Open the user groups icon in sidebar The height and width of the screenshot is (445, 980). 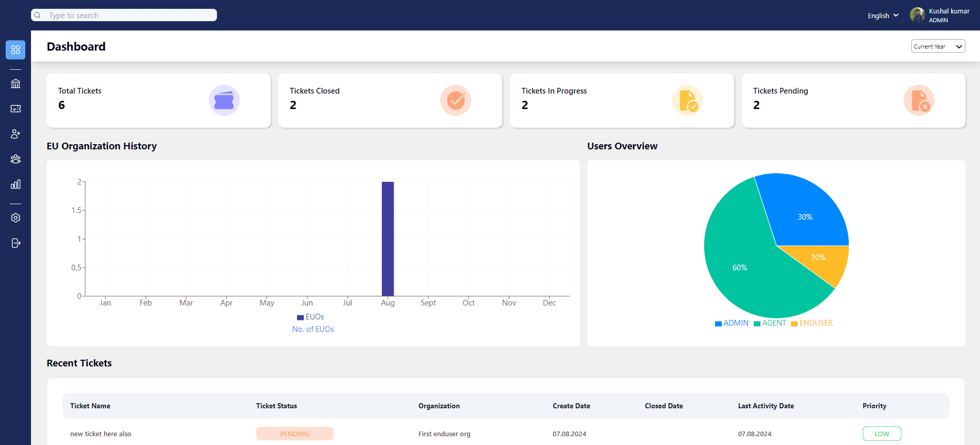point(15,159)
